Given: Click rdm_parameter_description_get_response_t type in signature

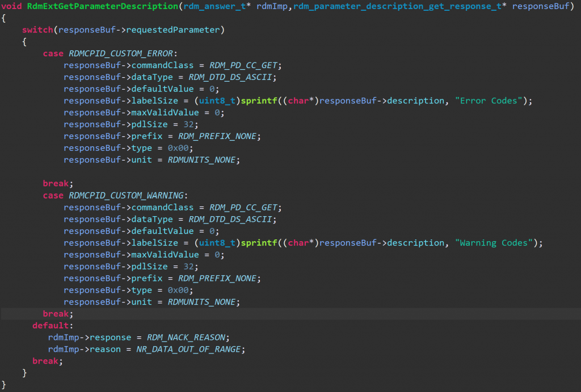Looking at the screenshot, I should (398, 6).
